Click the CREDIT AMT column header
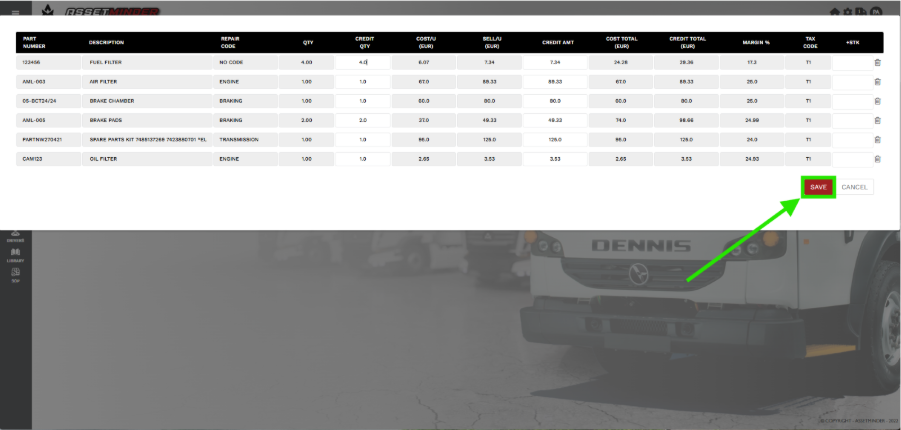This screenshot has height=430, width=901. pos(557,43)
